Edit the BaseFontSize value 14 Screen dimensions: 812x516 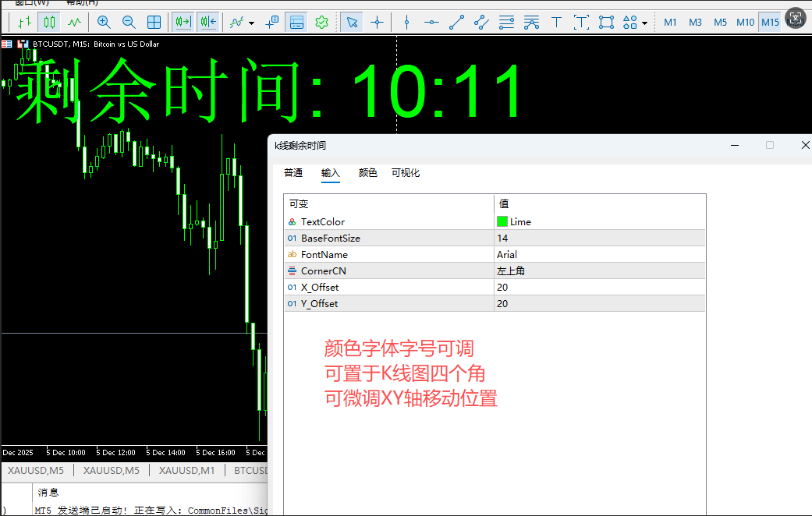pyautogui.click(x=599, y=238)
